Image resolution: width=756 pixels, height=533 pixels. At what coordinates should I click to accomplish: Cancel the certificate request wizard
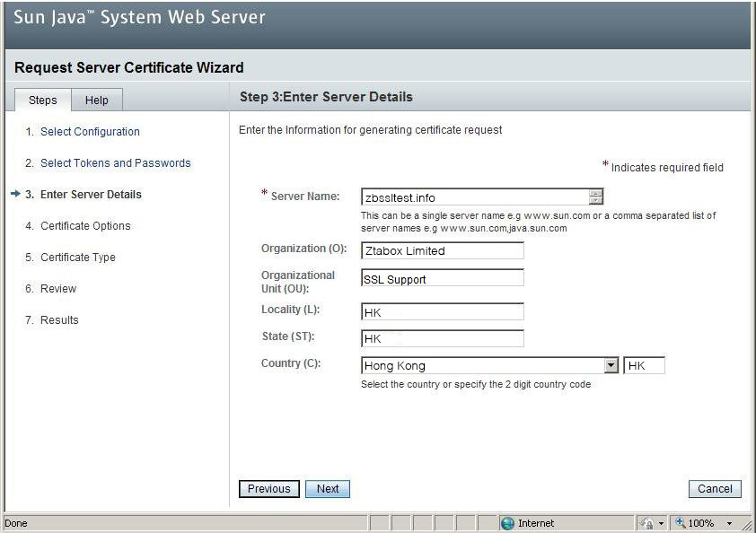[x=715, y=489]
